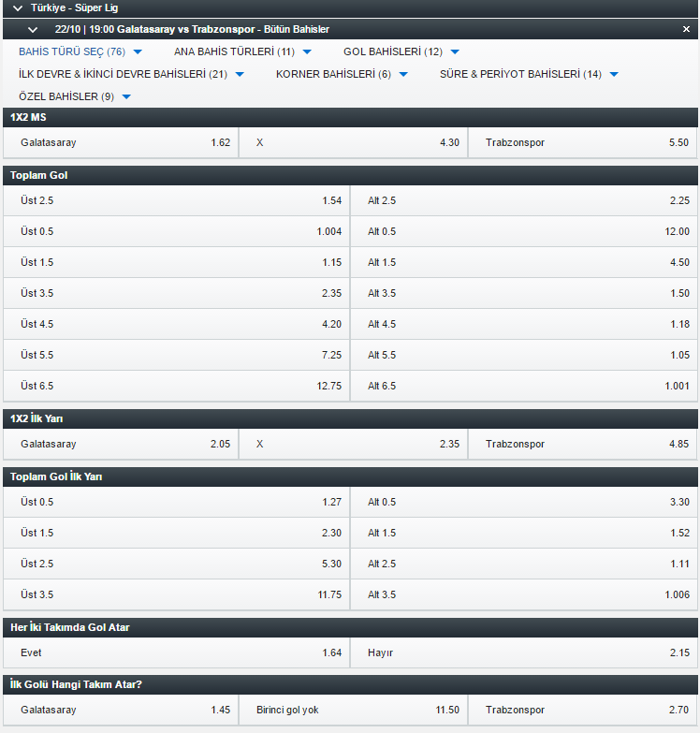Open Gol Bahisleri (12) dropdown

pos(455,51)
